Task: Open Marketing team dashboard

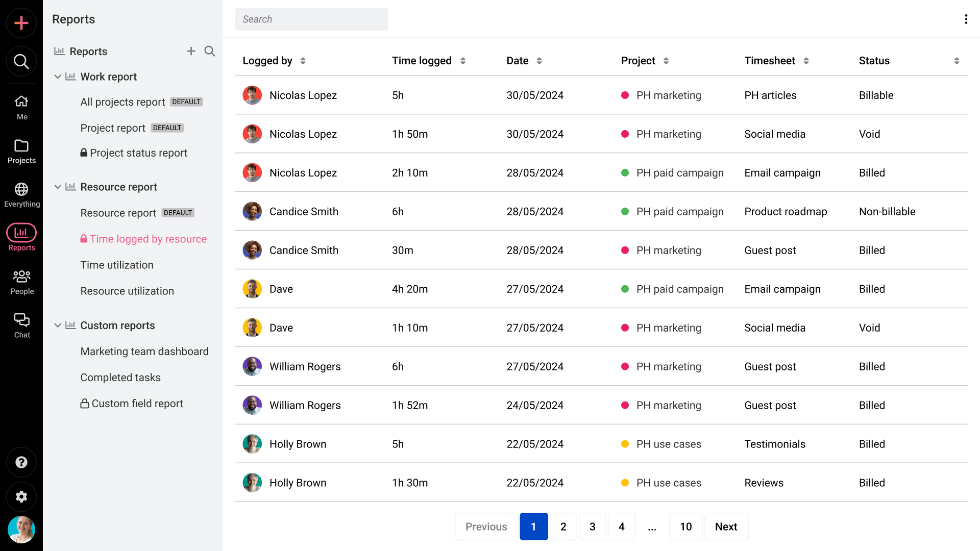Action: pyautogui.click(x=144, y=351)
